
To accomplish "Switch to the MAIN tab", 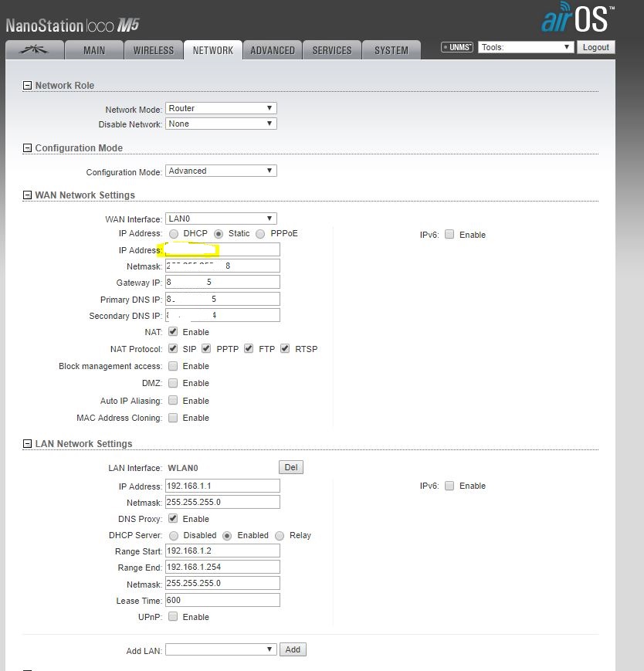I will (94, 50).
